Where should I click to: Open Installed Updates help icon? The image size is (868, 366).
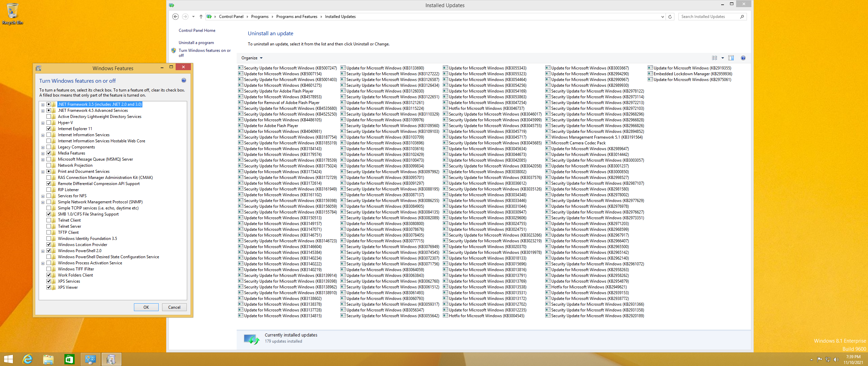click(x=743, y=58)
